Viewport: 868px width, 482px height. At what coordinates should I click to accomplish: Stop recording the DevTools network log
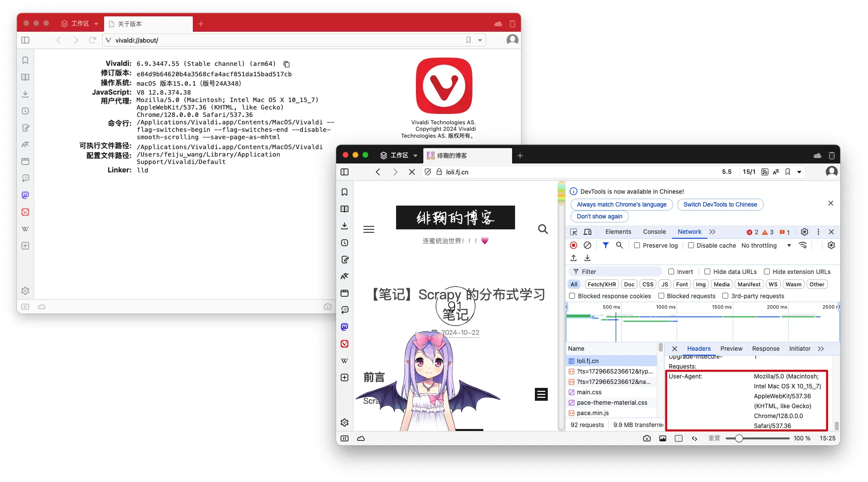coord(574,245)
